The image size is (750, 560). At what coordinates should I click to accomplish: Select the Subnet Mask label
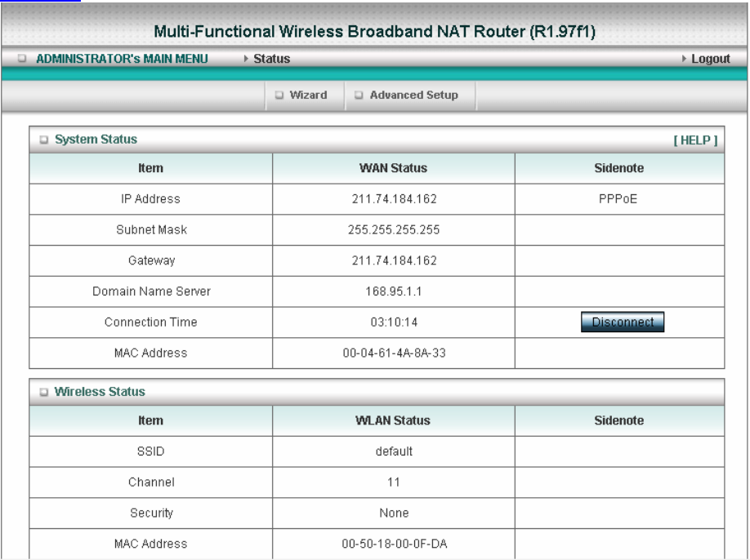[x=151, y=230]
